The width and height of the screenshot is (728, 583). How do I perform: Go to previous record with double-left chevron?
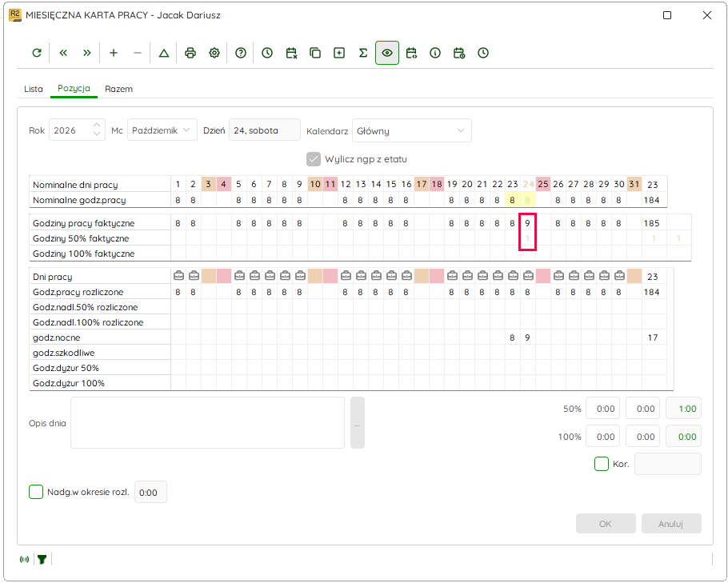63,53
